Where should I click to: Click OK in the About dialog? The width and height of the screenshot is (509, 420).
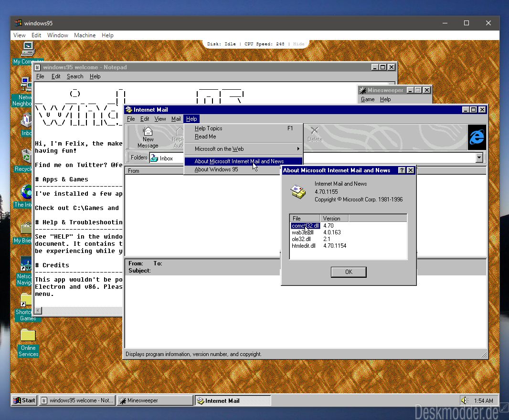(x=349, y=272)
